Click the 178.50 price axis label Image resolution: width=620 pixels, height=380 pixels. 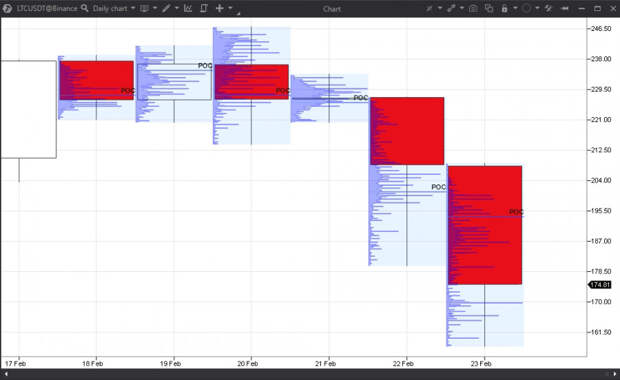[x=601, y=271]
